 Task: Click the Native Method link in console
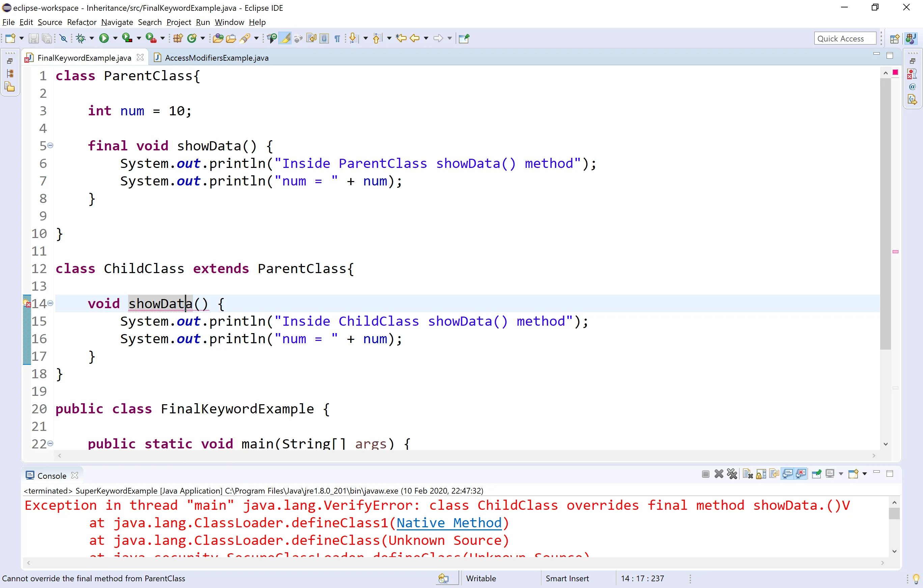click(x=449, y=523)
